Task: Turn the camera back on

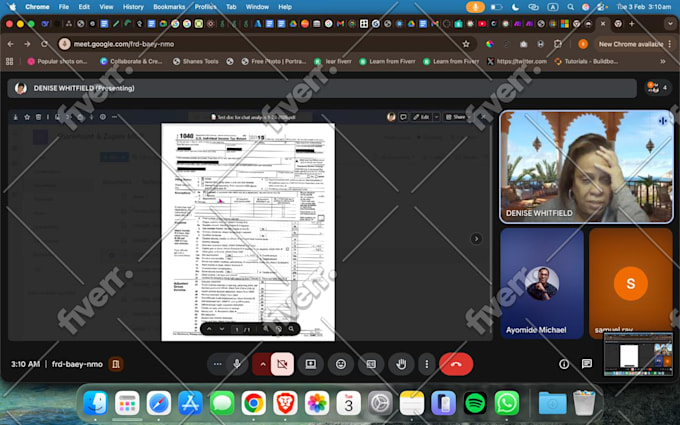Action: [x=282, y=364]
